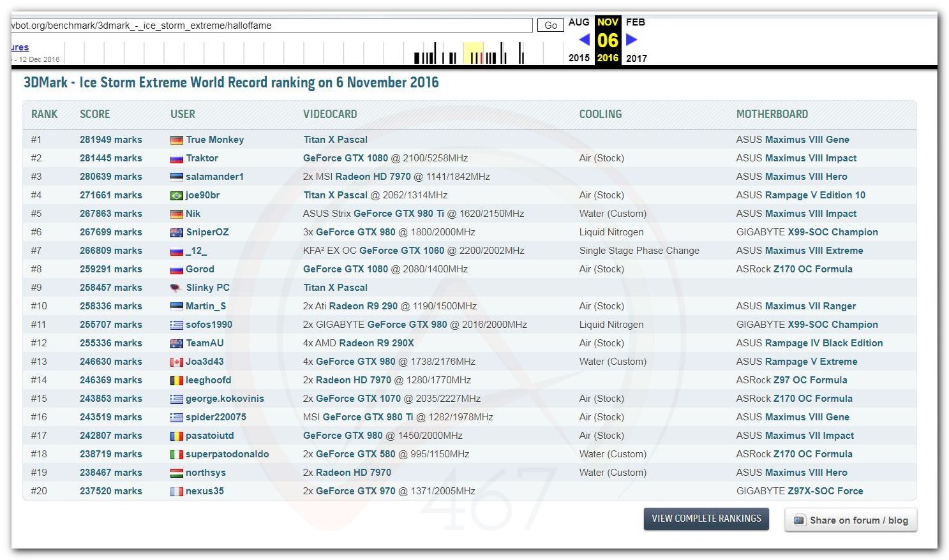Open GeForce GTX 580 videocard link
The height and width of the screenshot is (560, 949).
tap(355, 454)
